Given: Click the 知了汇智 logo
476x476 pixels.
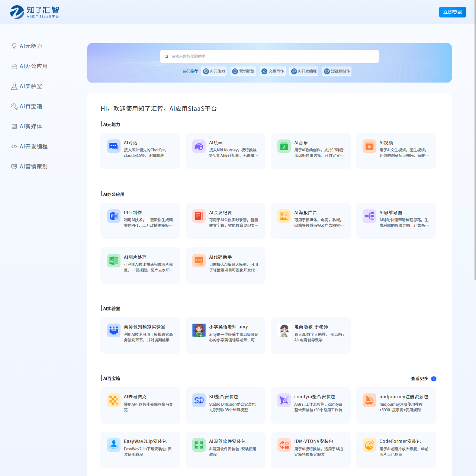Looking at the screenshot, I should (35, 12).
